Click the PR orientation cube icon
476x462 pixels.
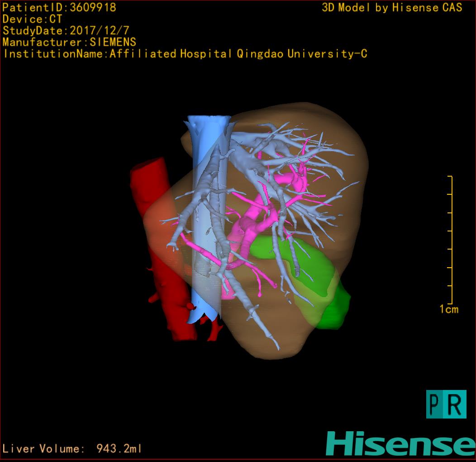pos(446,404)
